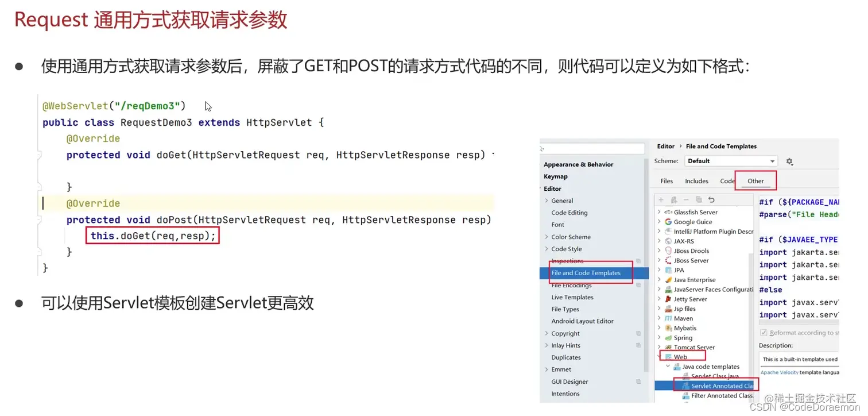Viewport: 868px width, 416px height.
Task: Switch to the Code tab
Action: pos(727,181)
